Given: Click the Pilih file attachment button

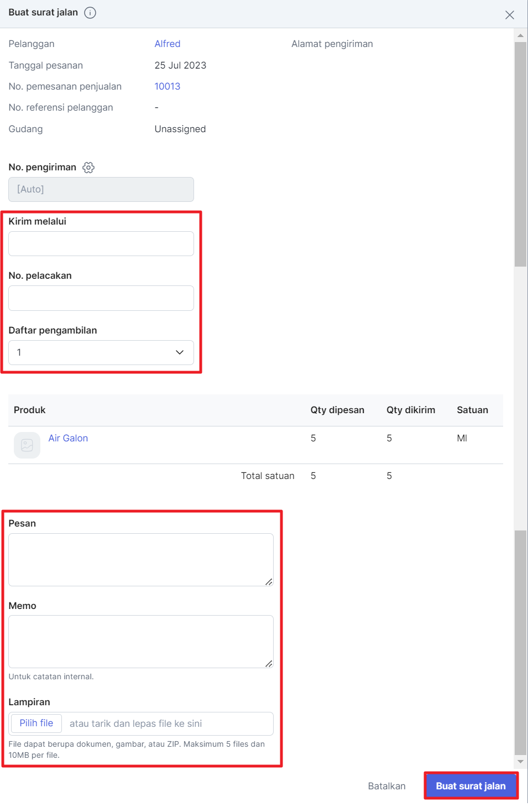Looking at the screenshot, I should 36,723.
